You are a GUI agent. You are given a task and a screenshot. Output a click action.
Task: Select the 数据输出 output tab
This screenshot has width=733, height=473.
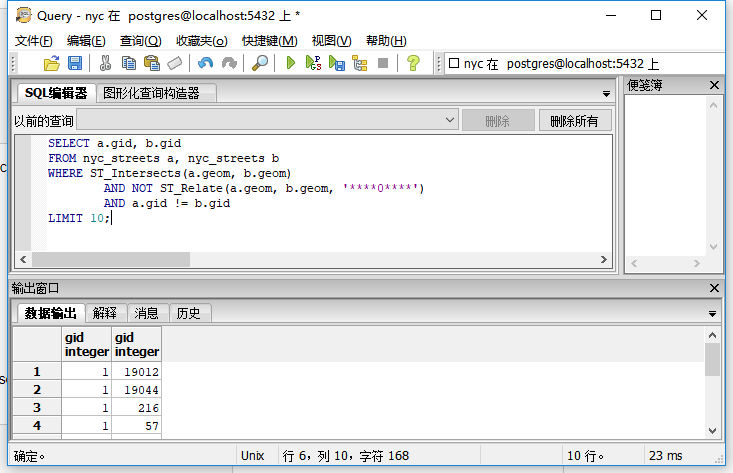(50, 313)
